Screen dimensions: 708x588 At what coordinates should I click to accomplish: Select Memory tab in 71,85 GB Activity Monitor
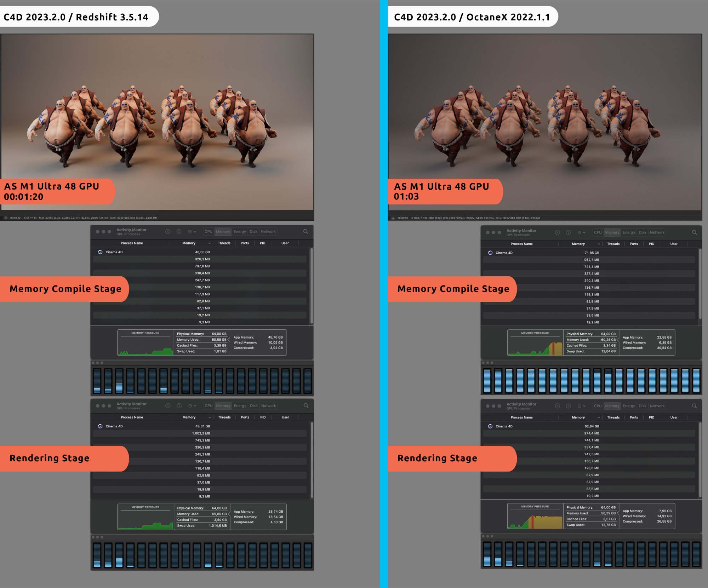pos(612,232)
